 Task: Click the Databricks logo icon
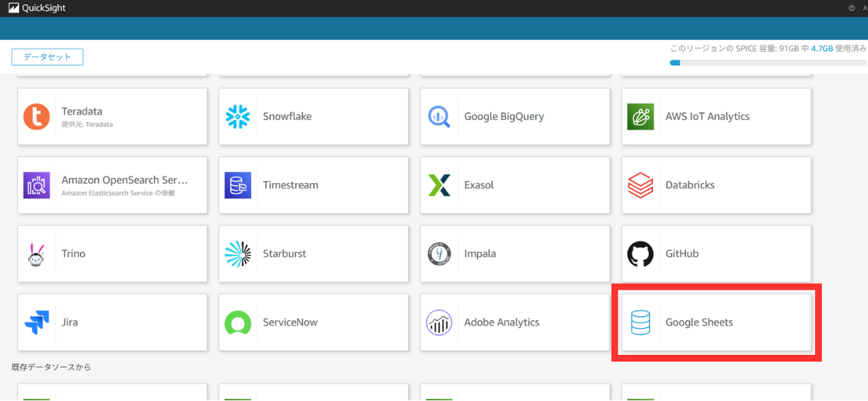pyautogui.click(x=641, y=185)
